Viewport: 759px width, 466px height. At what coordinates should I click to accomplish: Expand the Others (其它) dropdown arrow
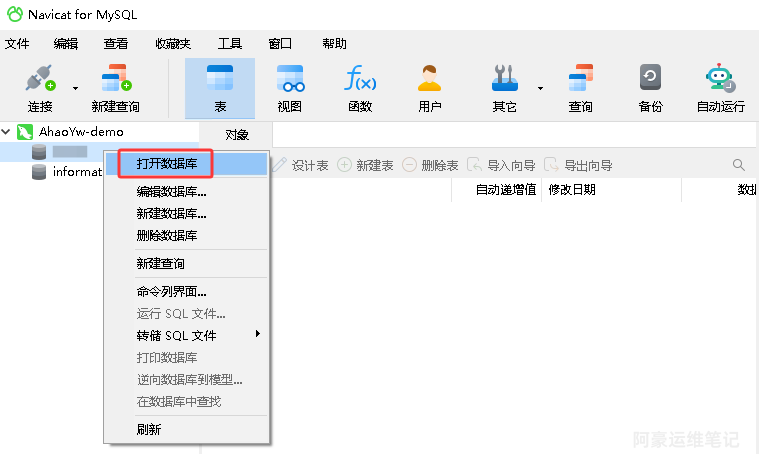click(x=540, y=88)
